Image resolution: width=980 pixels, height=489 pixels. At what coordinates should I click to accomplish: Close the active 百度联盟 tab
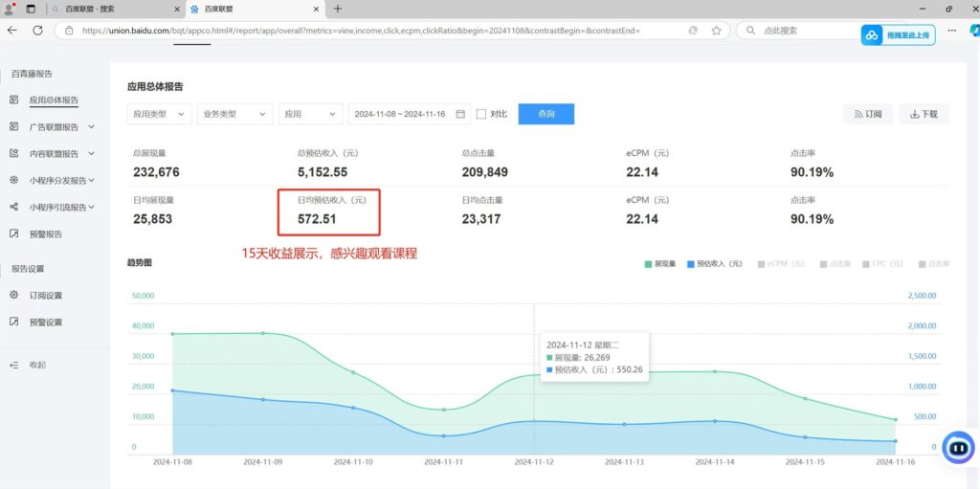coord(316,9)
